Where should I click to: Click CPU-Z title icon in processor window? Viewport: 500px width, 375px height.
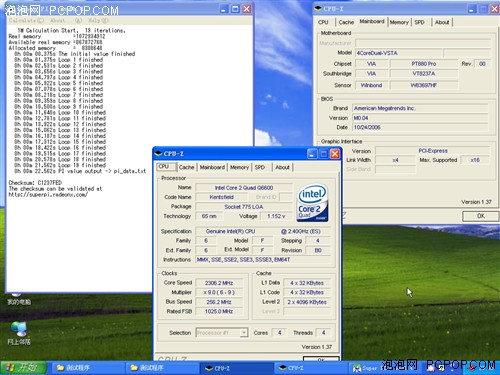click(159, 153)
